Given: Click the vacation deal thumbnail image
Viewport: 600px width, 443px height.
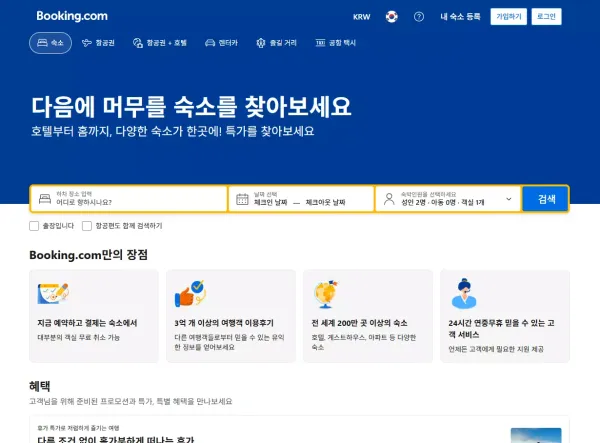Looking at the screenshot, I should pyautogui.click(x=536, y=435).
